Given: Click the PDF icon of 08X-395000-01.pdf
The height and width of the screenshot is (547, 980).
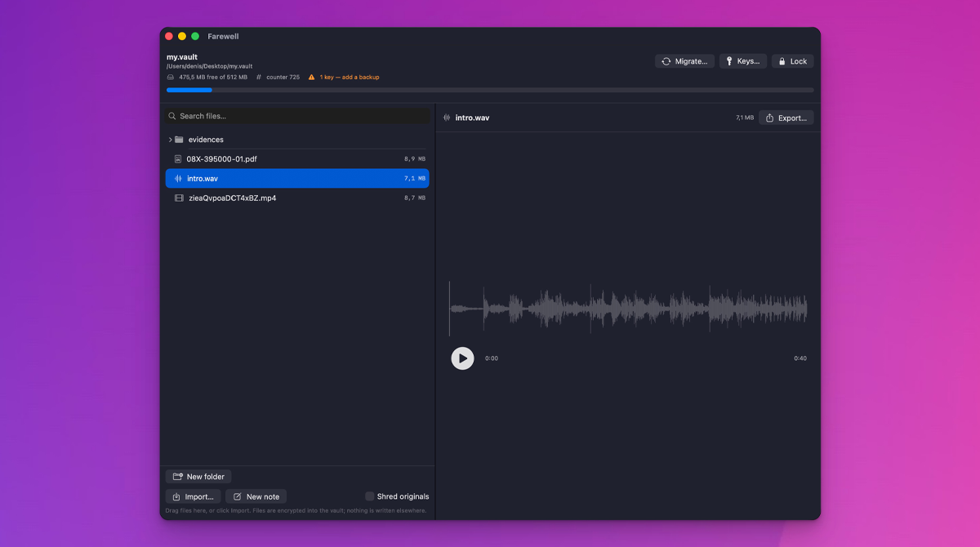Looking at the screenshot, I should pyautogui.click(x=178, y=159).
